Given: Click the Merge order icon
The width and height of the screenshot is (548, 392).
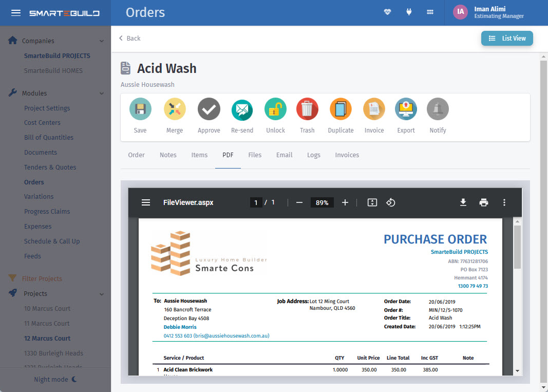Looking at the screenshot, I should pos(175,109).
